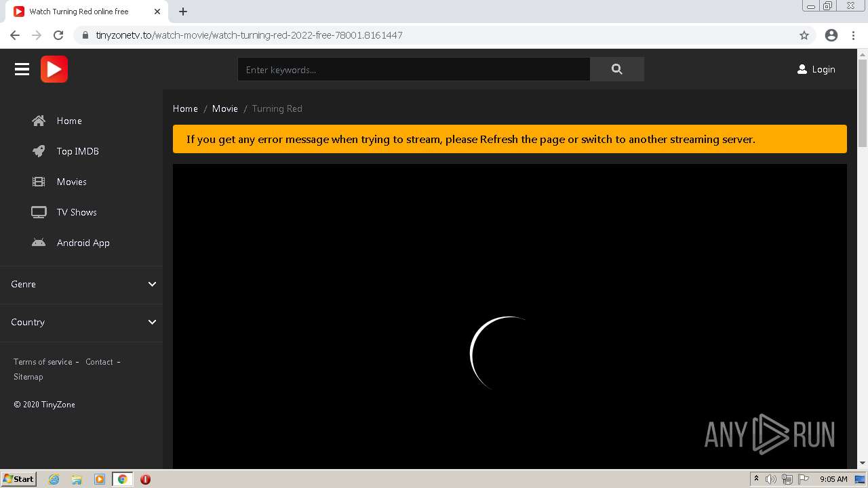Click the Windows Start button
Viewport: 868px width, 488px height.
[x=18, y=479]
